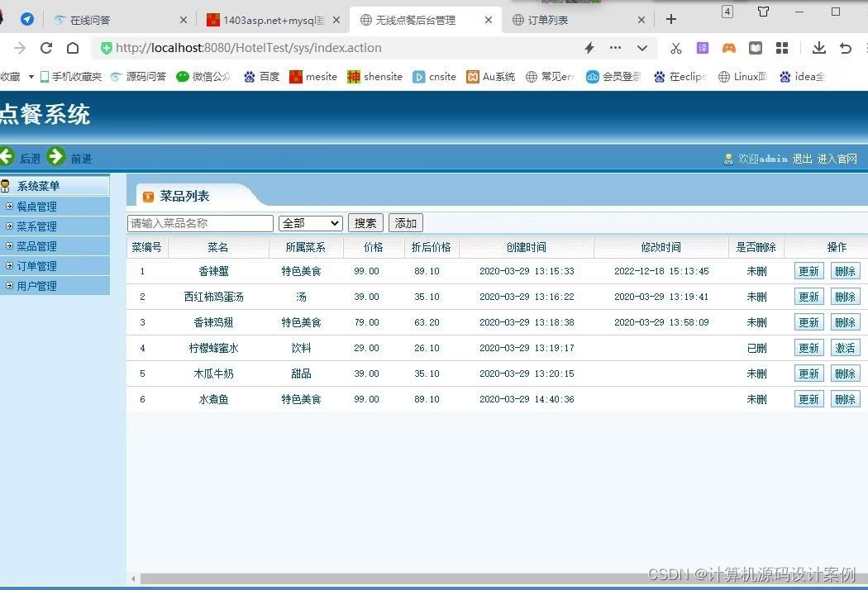
Task: Click the 退出 logout link
Action: (802, 159)
